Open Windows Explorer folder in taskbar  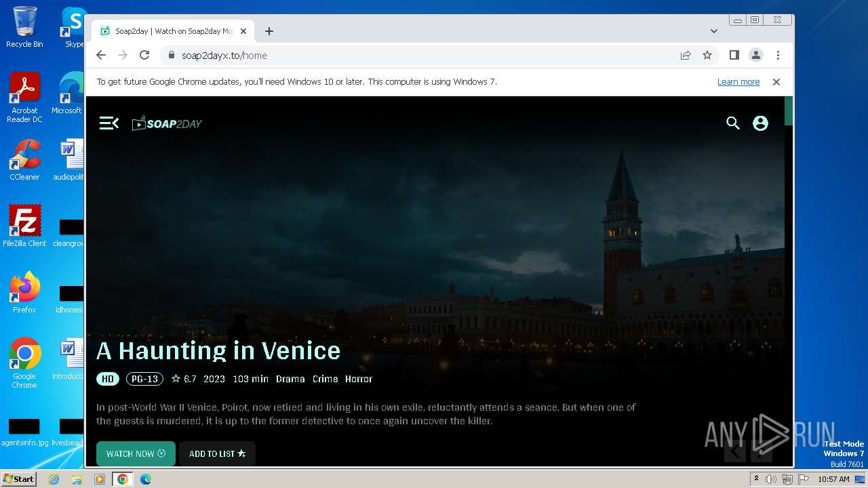click(77, 479)
